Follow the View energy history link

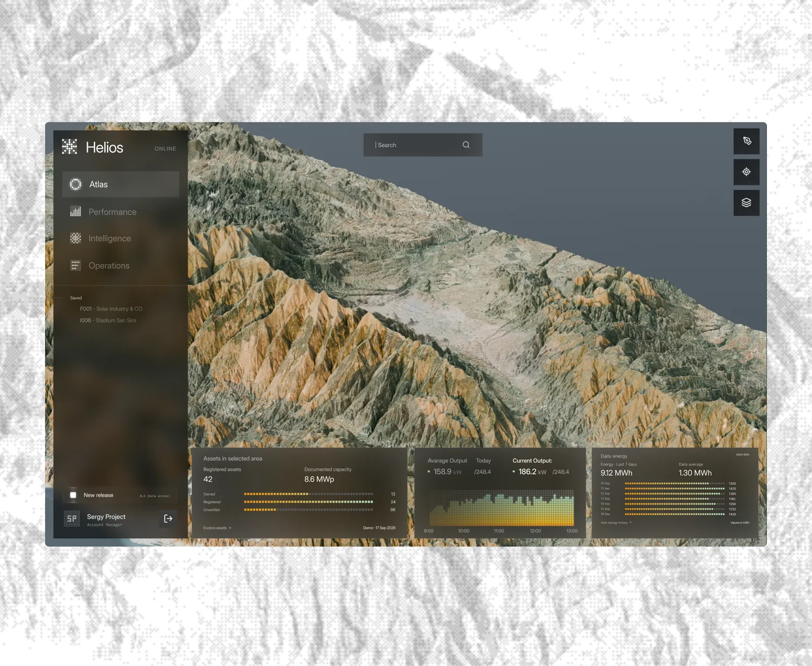616,522
